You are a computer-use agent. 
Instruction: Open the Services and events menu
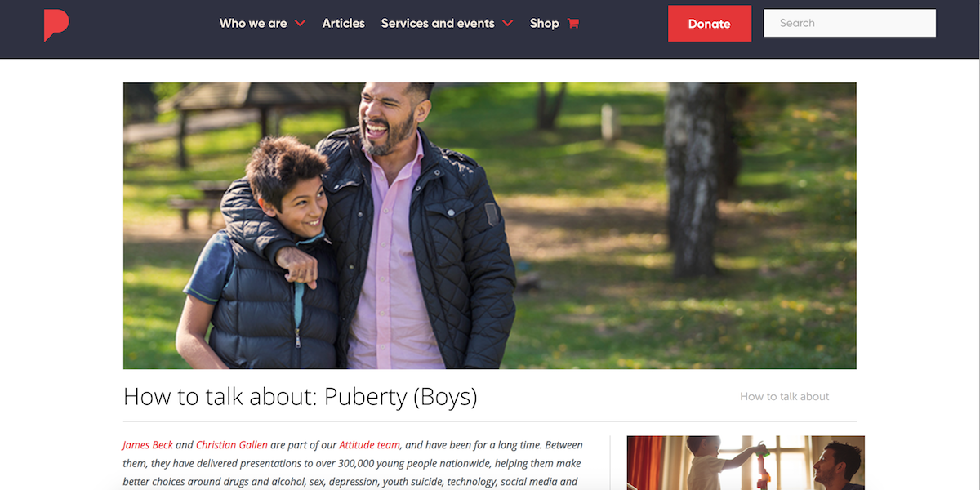438,23
